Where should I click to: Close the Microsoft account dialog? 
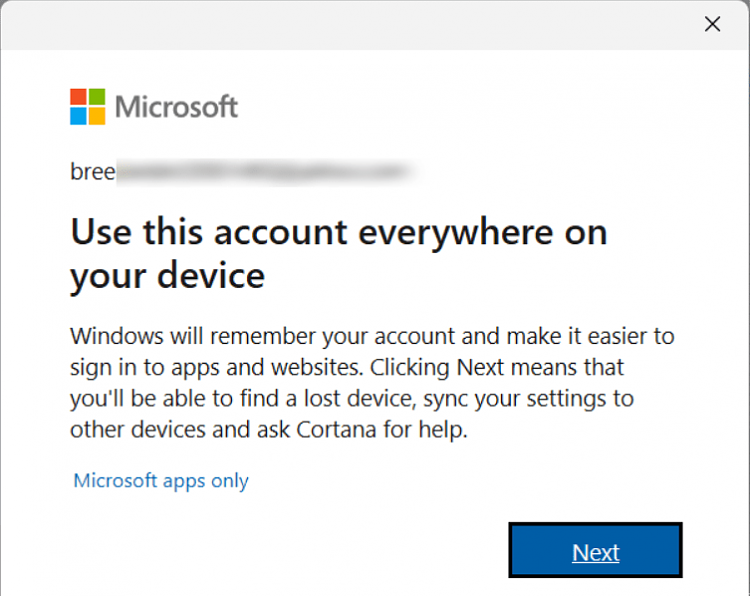(712, 24)
